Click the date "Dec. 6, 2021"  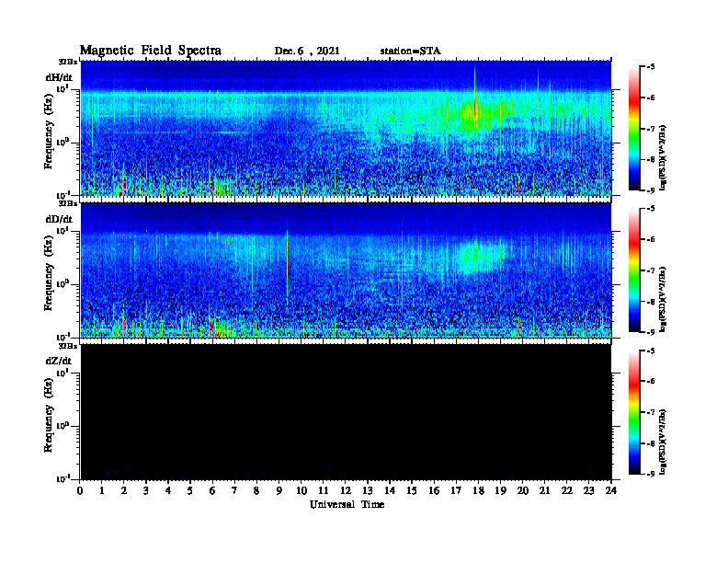(x=307, y=52)
